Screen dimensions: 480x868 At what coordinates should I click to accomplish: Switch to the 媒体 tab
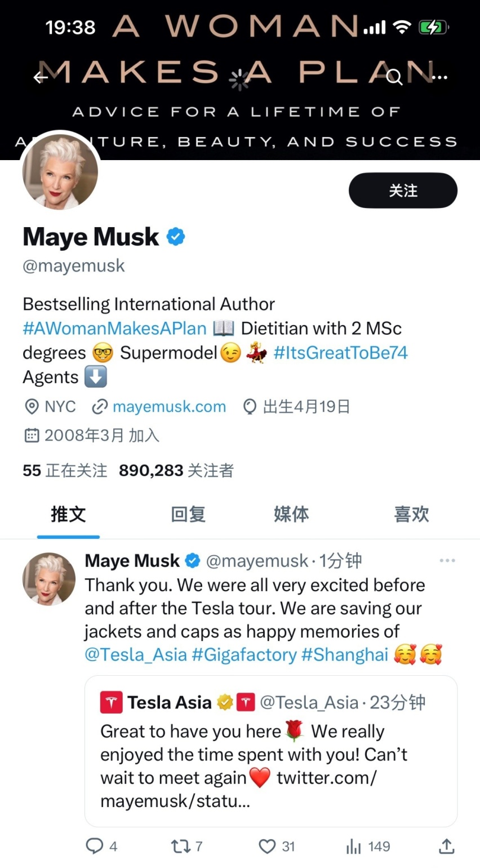291,514
